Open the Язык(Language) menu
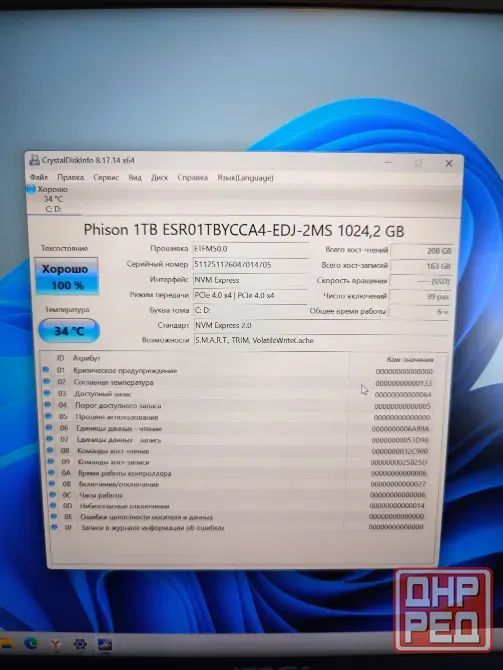Screen dimensions: 503x670 tap(245, 178)
